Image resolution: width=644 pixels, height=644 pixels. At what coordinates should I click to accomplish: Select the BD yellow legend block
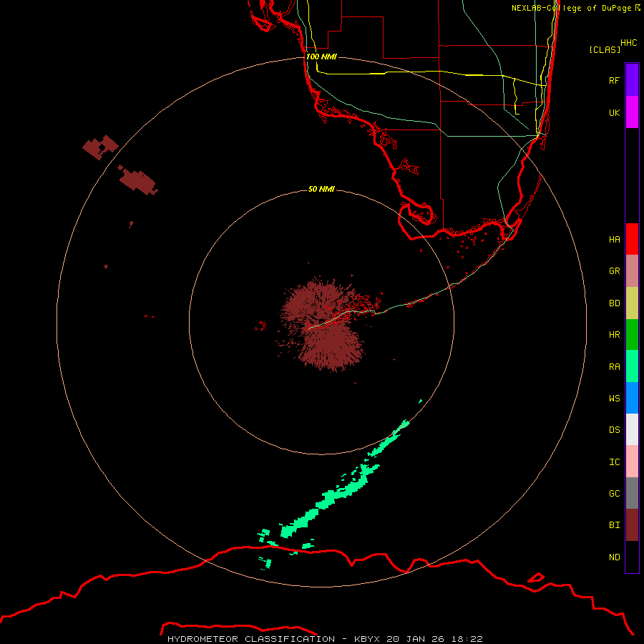[632, 303]
